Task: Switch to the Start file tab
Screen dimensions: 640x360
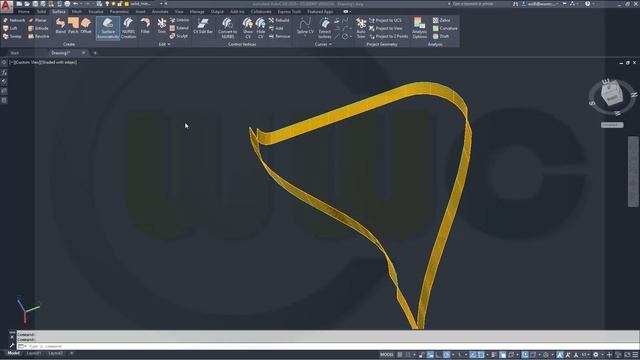Action: click(x=15, y=53)
